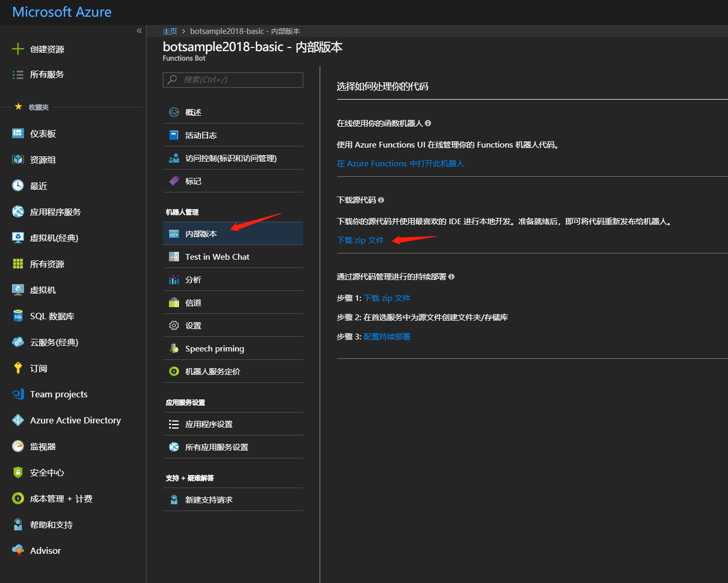The image size is (728, 583).
Task: Switch to Test in Web Chat
Action: click(217, 257)
